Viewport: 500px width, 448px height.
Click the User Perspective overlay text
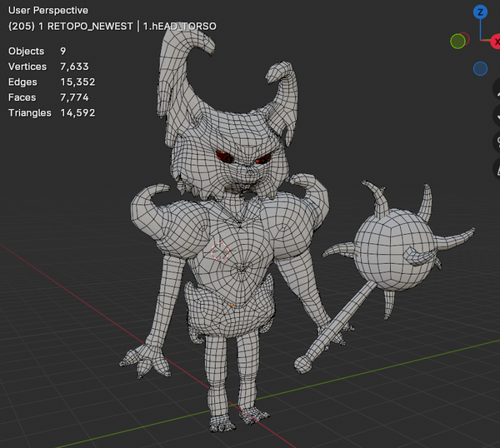pyautogui.click(x=47, y=11)
